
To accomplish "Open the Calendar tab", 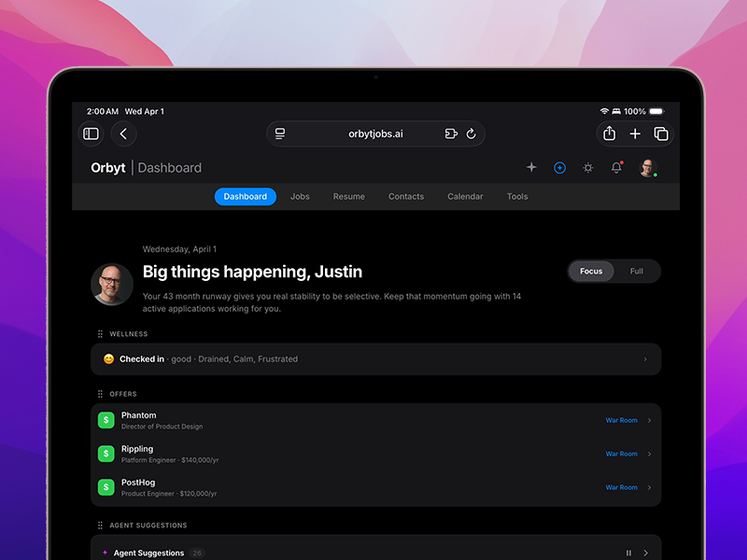I will 465,197.
